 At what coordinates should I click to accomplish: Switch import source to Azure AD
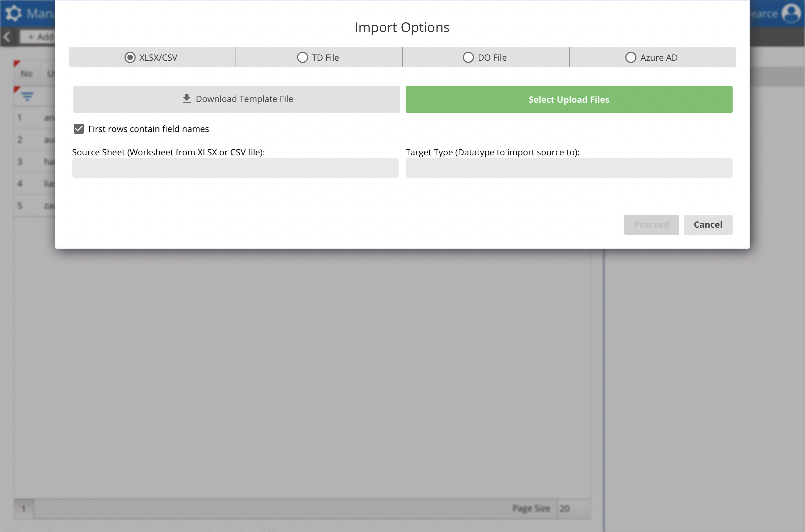click(x=631, y=57)
